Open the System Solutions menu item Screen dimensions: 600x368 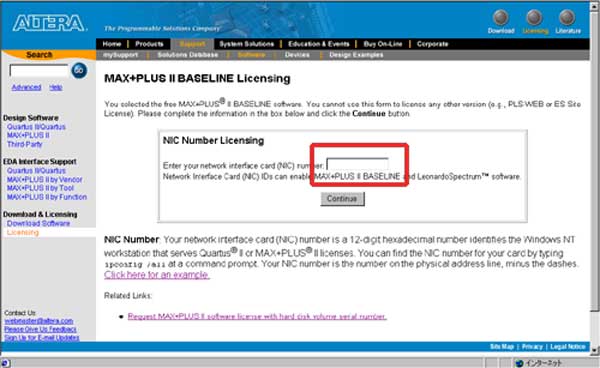pos(246,44)
